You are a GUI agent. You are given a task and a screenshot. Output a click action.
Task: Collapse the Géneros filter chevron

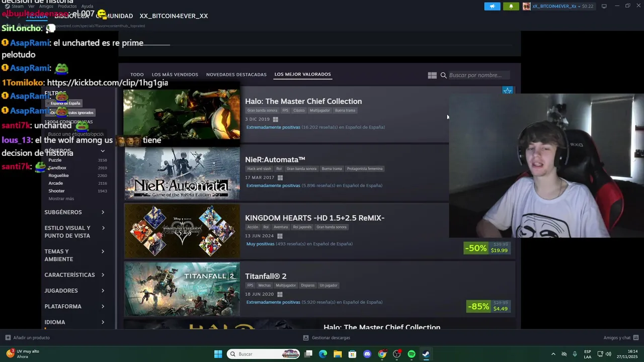tap(103, 151)
